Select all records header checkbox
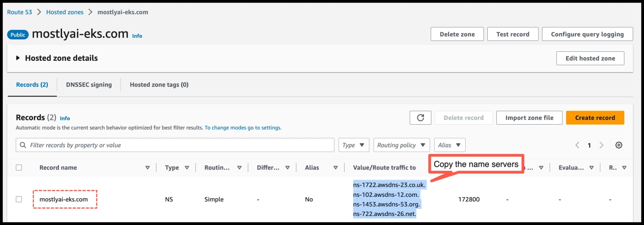 coord(19,168)
